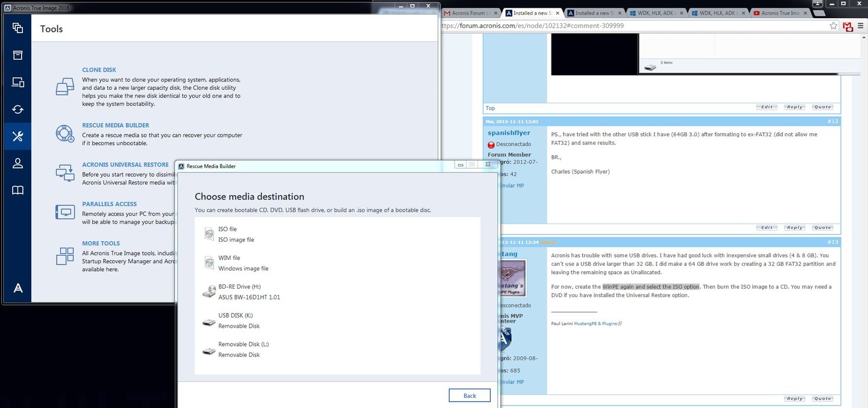Open the Archive box icon in Acronis sidebar
Viewport: 868px width, 408px height.
(17, 55)
